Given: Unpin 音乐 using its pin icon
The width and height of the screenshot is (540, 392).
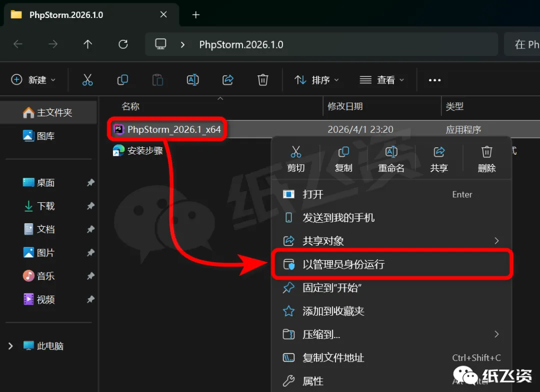Looking at the screenshot, I should coord(90,276).
